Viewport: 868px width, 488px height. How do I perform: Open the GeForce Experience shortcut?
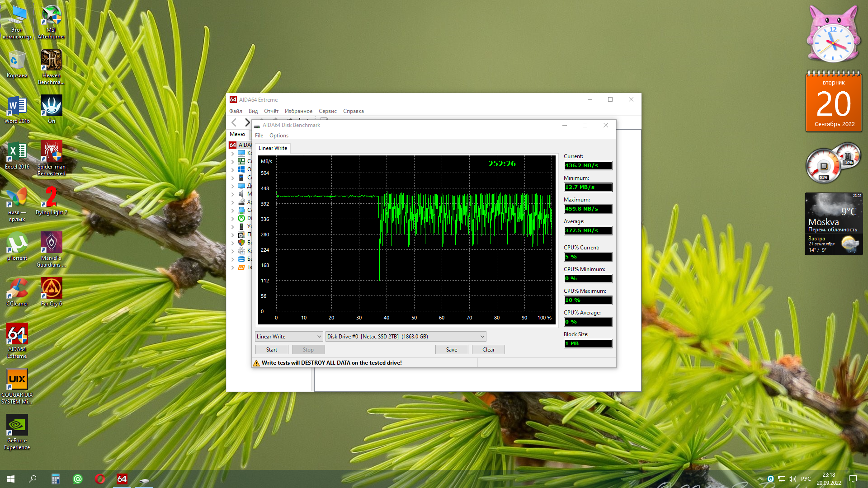17,431
